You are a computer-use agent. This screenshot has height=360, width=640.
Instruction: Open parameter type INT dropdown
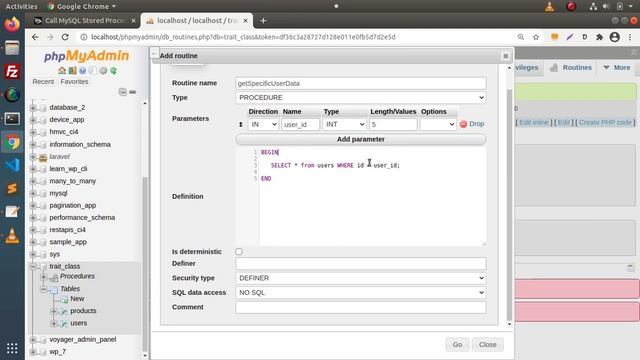pos(344,124)
